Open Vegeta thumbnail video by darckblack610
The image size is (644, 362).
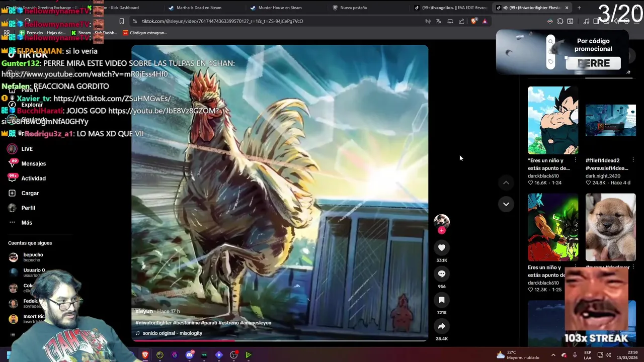pos(553,120)
